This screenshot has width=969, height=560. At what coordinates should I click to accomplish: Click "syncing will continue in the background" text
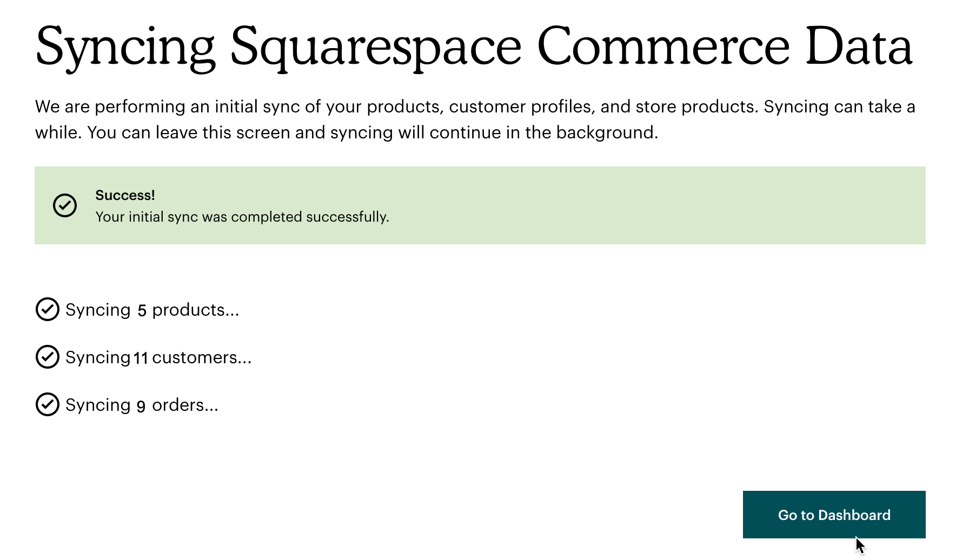coord(494,132)
